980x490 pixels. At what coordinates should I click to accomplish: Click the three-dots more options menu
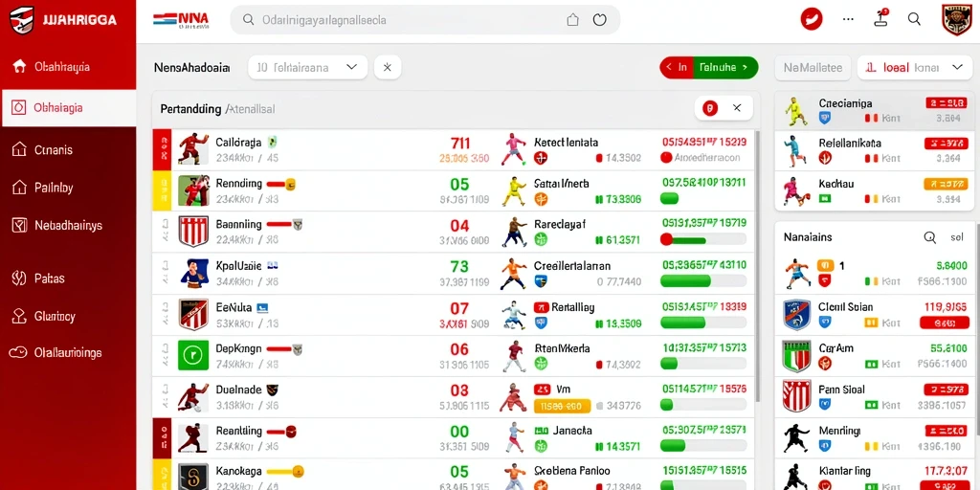pos(848,19)
